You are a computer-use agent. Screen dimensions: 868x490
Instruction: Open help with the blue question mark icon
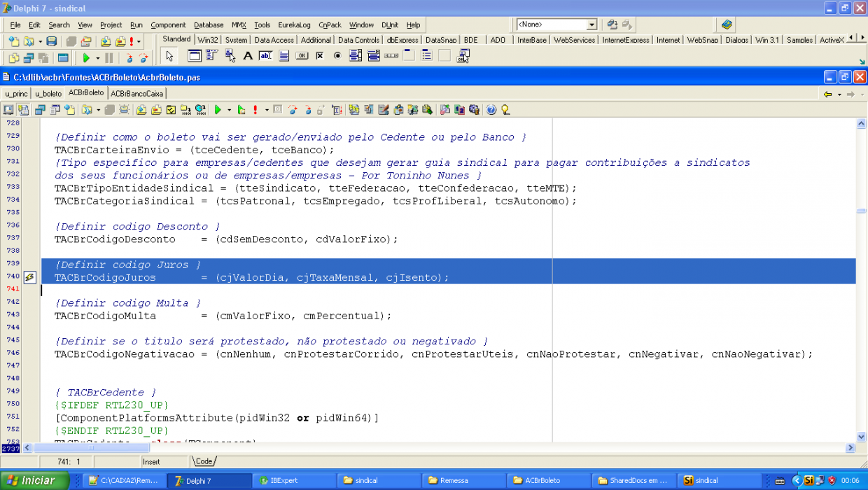pyautogui.click(x=491, y=109)
